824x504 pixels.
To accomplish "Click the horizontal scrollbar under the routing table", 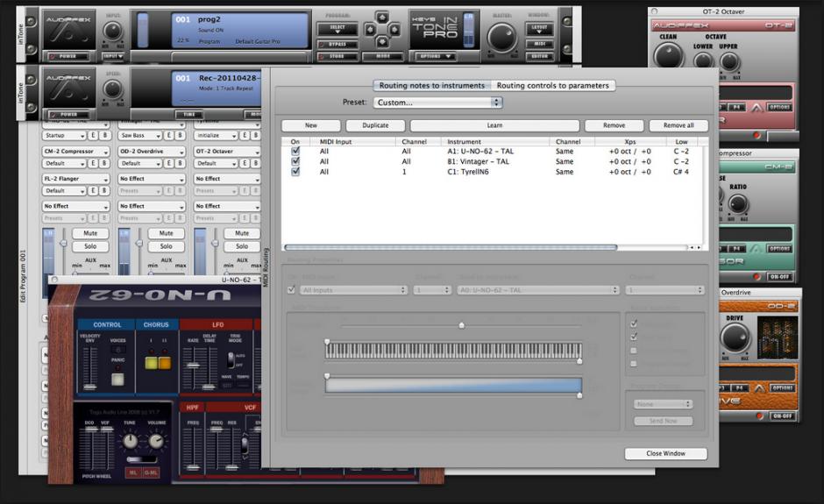I will tap(451, 247).
